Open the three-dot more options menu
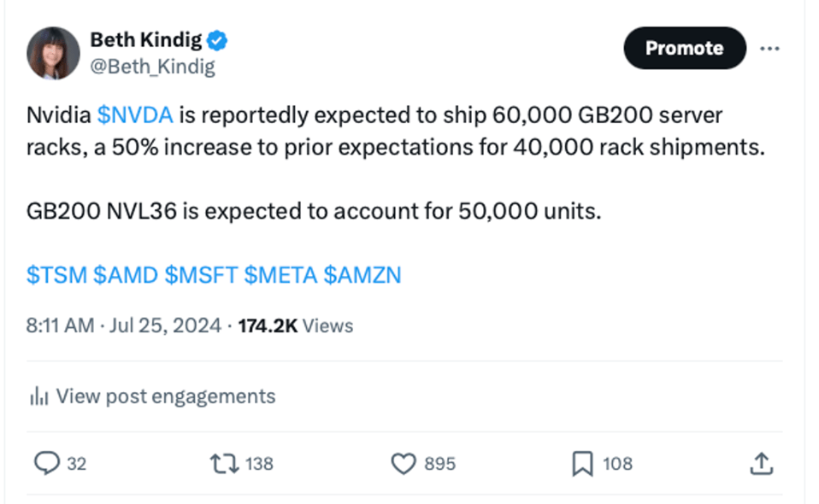Screen dimensions: 819x504 [x=769, y=49]
